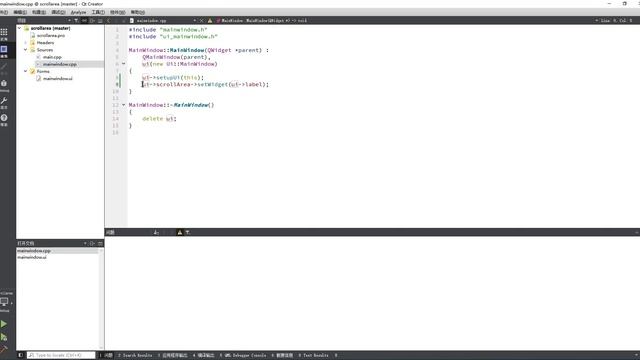Image resolution: width=640 pixels, height=360 pixels.
Task: Open the Test Results output tab
Action: 313,355
